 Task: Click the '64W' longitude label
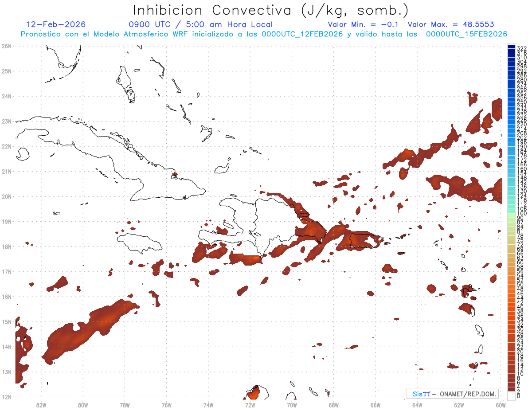(417, 404)
